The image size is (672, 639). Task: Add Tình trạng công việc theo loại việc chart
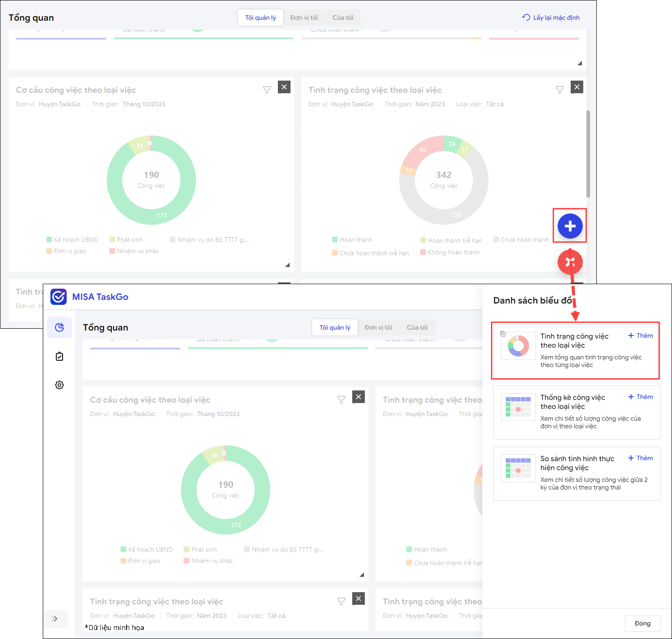640,335
